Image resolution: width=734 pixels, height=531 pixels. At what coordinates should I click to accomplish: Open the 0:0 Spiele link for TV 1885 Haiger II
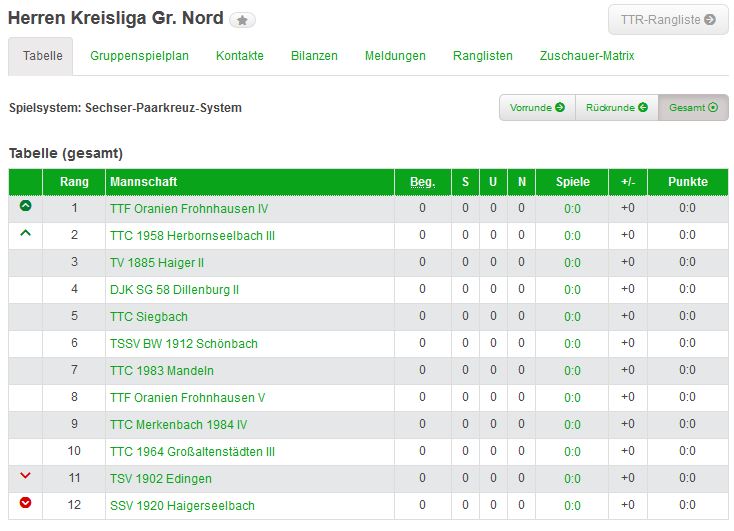573,263
